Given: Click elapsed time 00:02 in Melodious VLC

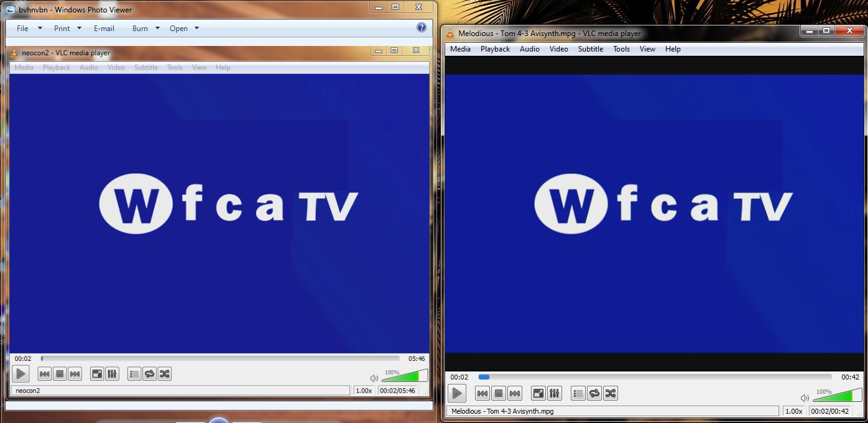Looking at the screenshot, I should 459,377.
